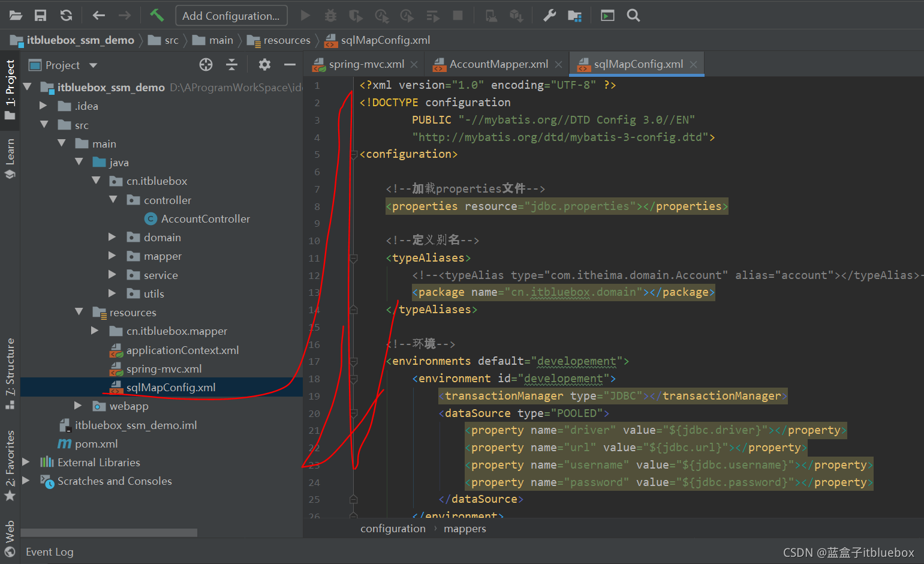Expand the utils package arrow
The image size is (924, 564).
pos(112,293)
